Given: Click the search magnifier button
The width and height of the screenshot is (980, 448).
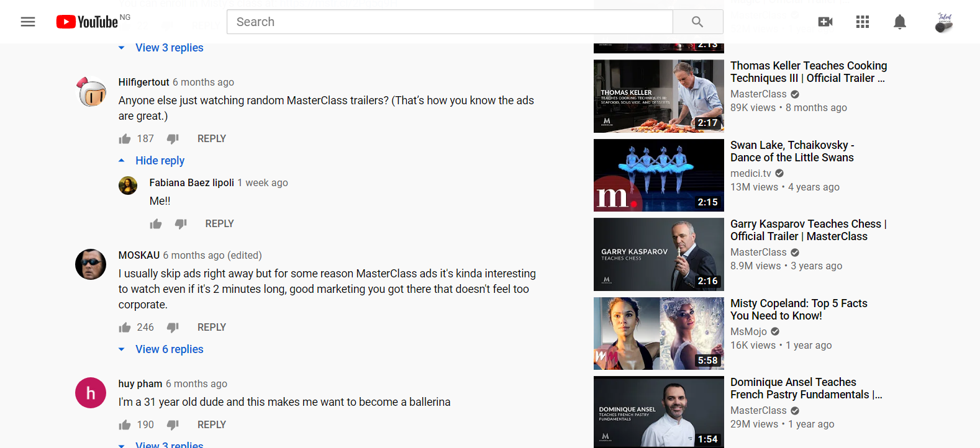Looking at the screenshot, I should coord(697,22).
